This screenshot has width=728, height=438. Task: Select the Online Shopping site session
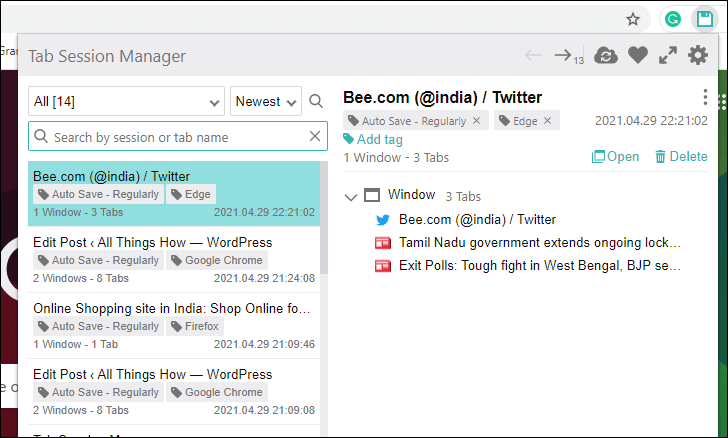[174, 326]
